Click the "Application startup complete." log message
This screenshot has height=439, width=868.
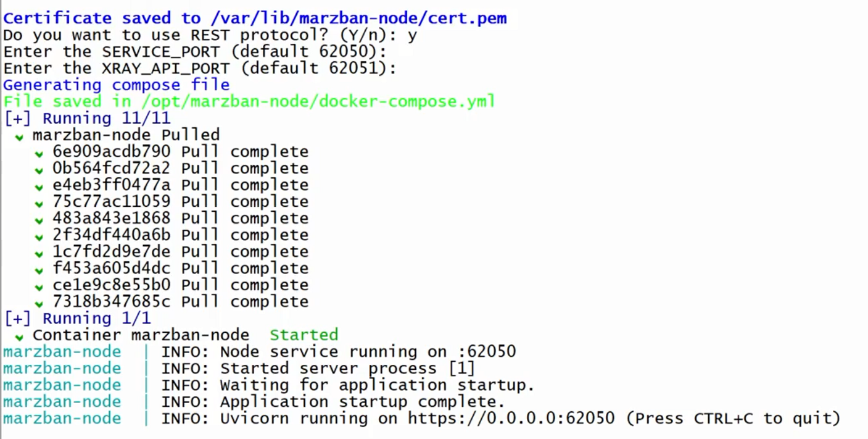[362, 401]
